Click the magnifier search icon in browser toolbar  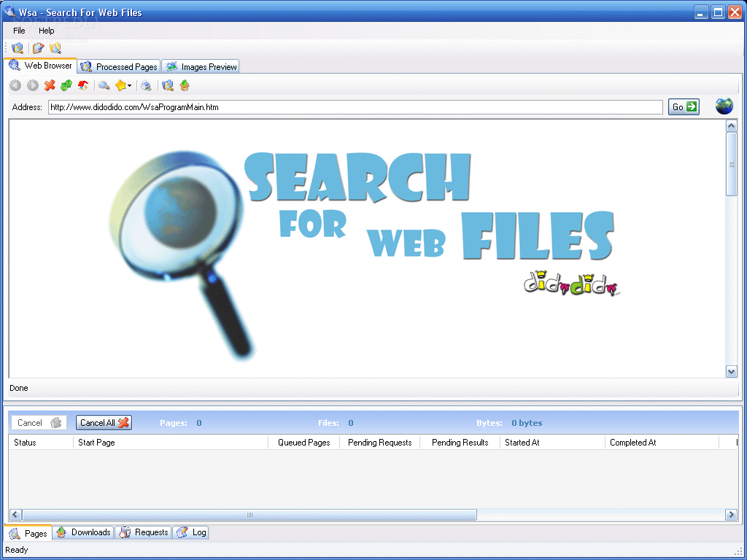point(104,86)
